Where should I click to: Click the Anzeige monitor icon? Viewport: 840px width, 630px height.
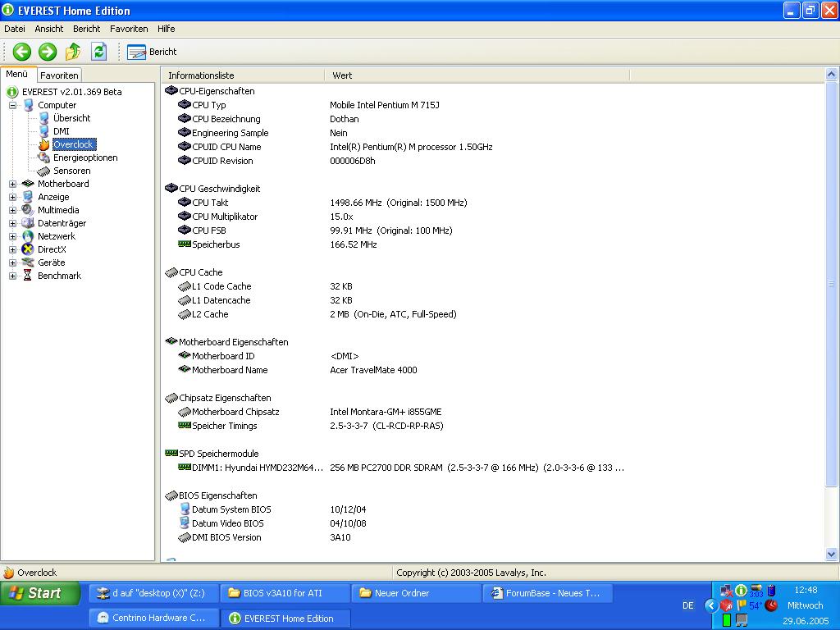28,197
